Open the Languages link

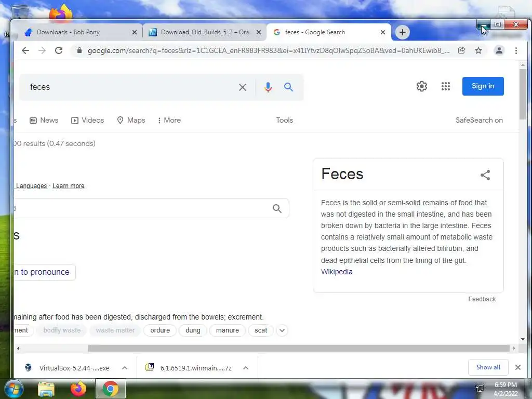[32, 186]
